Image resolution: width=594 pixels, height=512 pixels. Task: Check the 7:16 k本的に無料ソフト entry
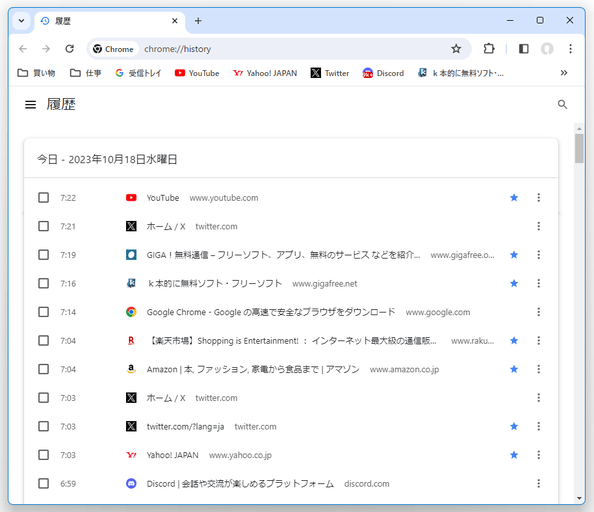44,283
